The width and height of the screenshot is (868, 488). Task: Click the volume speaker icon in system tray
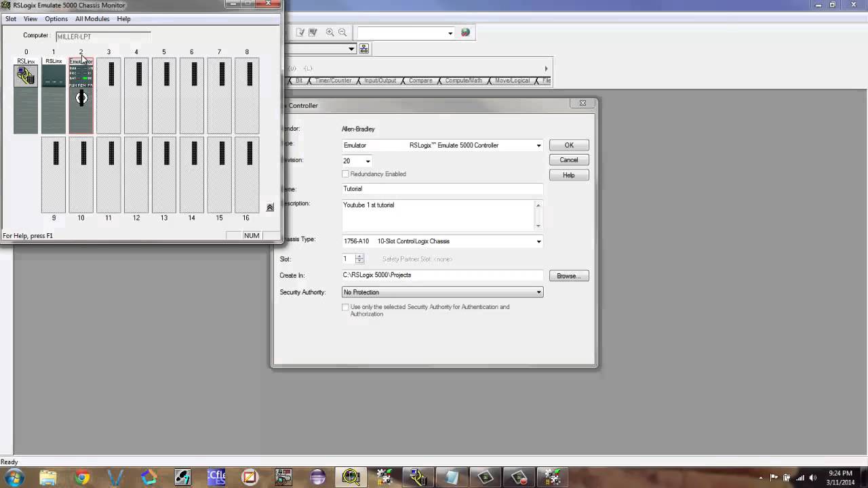[812, 478]
